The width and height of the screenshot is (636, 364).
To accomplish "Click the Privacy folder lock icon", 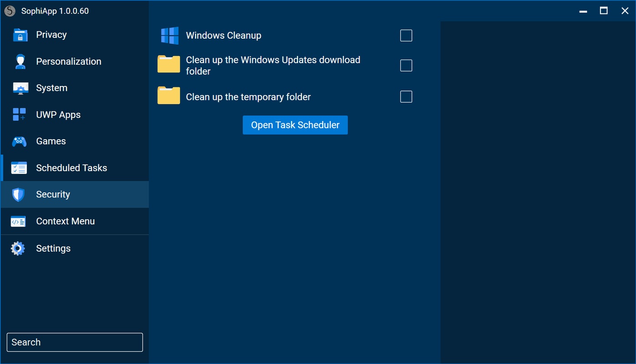I will click(20, 35).
